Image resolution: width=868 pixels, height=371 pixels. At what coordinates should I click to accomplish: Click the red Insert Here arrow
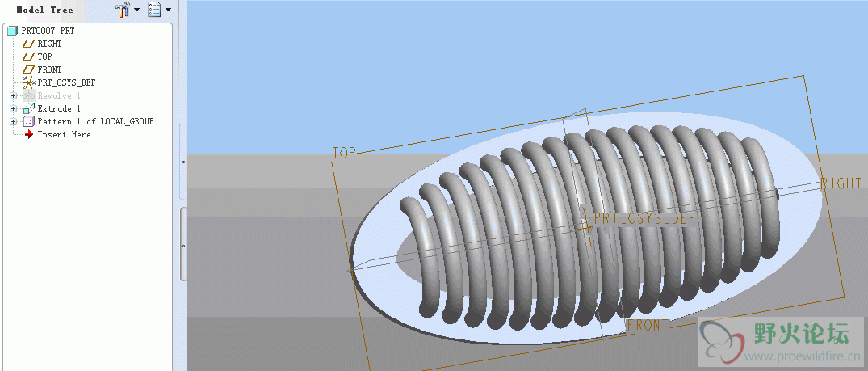(29, 134)
